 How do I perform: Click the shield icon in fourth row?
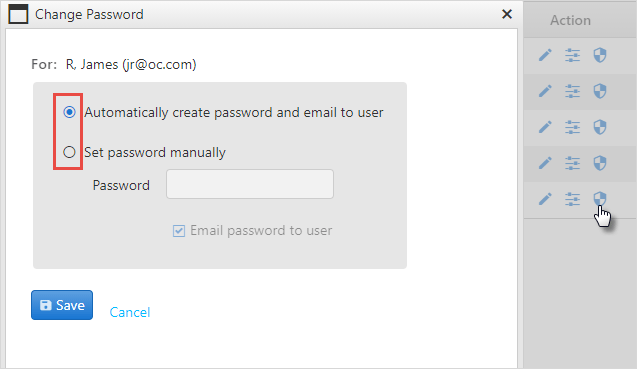[x=600, y=163]
